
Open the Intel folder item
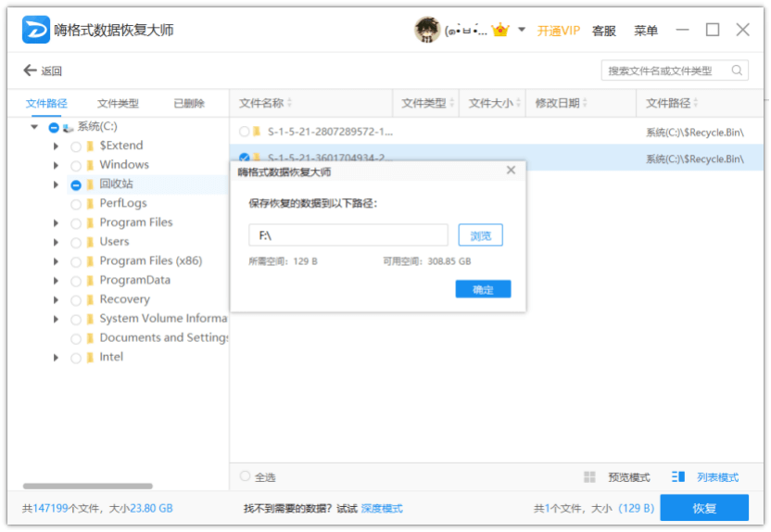[111, 357]
